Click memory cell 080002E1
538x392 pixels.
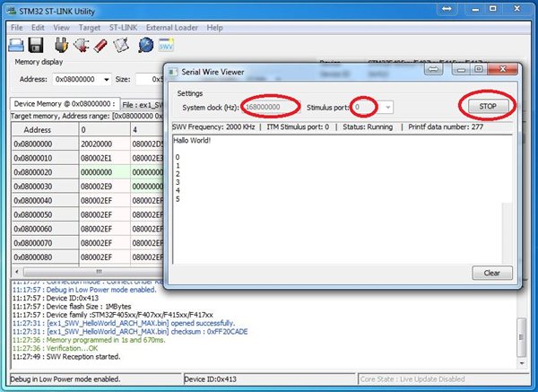pos(105,158)
